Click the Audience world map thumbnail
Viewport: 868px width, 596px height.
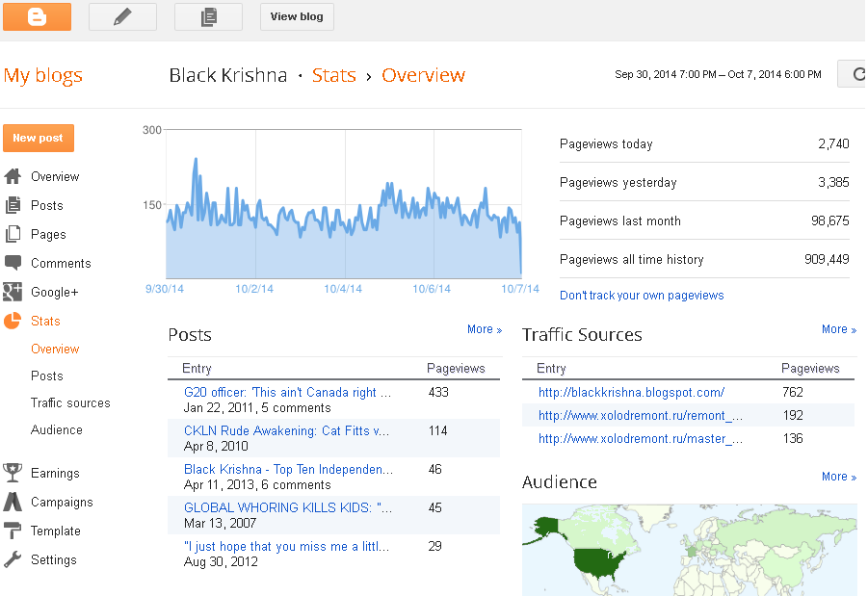click(689, 550)
